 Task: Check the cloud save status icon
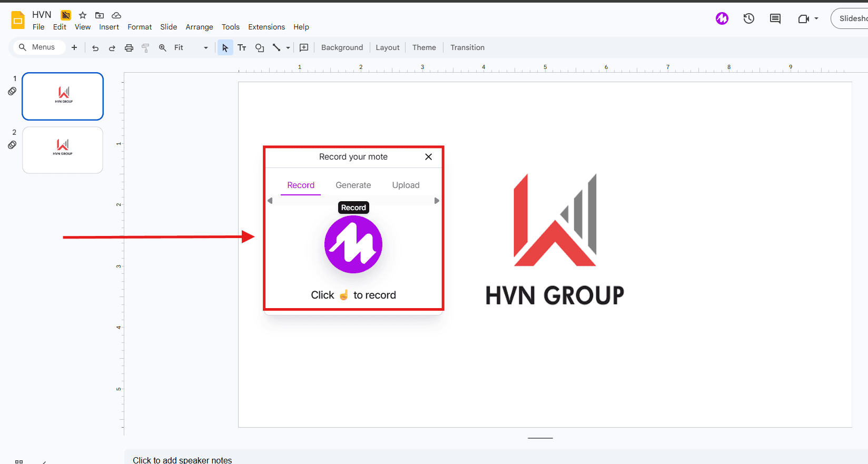(116, 15)
